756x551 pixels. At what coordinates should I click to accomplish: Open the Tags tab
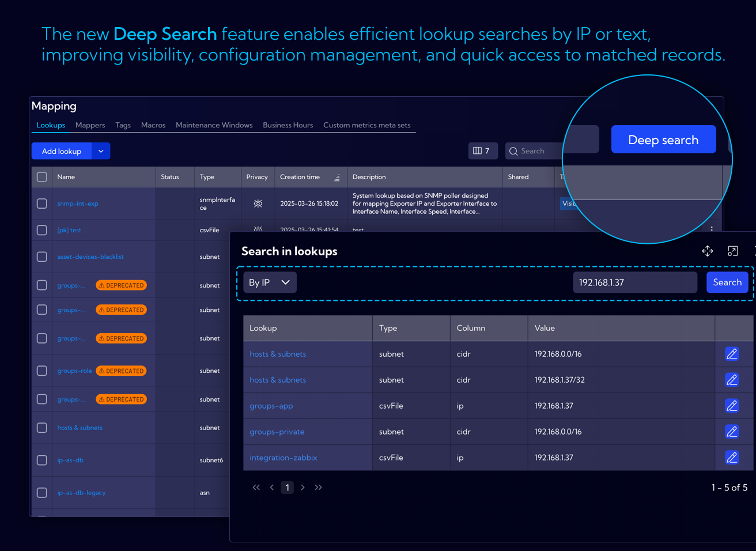pos(123,125)
